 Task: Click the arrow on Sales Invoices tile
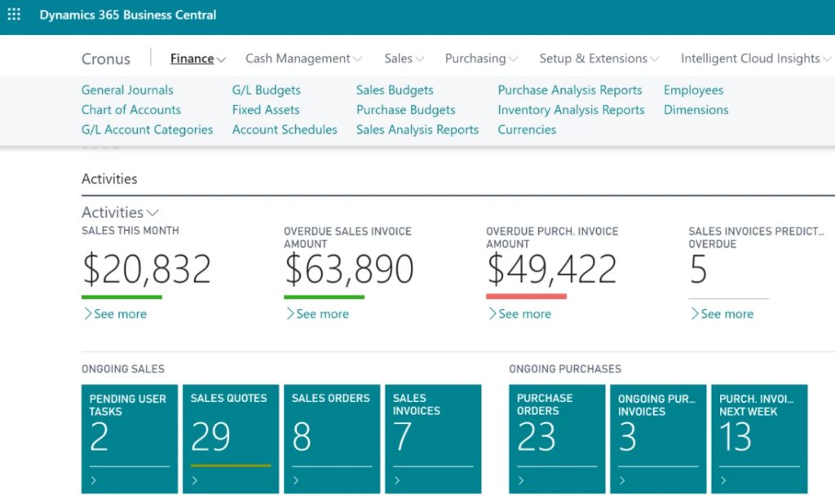(x=397, y=480)
